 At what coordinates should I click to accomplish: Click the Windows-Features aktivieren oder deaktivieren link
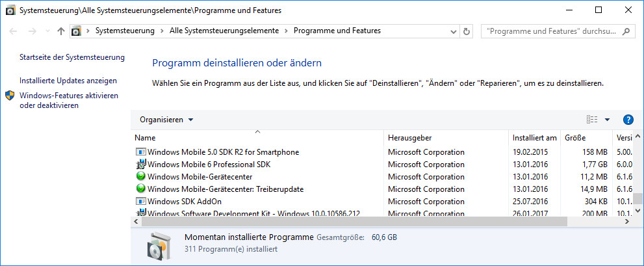(68, 100)
